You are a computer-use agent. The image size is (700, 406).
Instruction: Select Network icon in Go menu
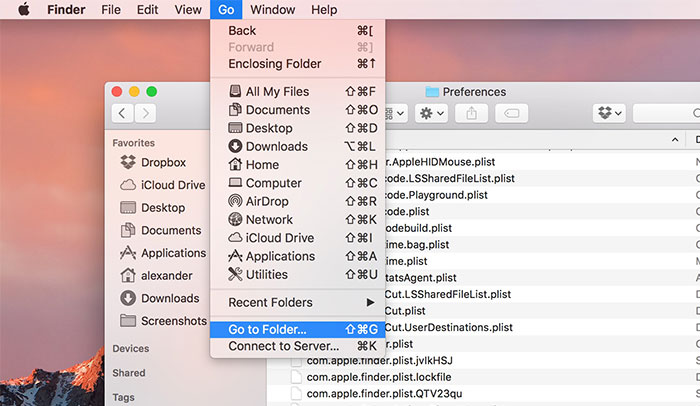[235, 219]
